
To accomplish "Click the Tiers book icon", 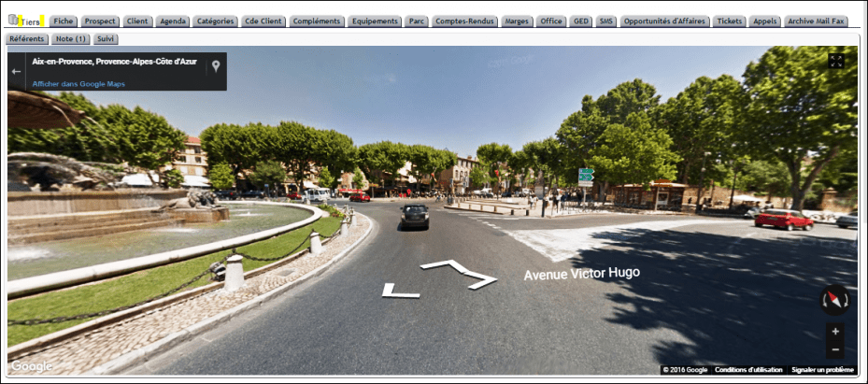I will click(13, 21).
